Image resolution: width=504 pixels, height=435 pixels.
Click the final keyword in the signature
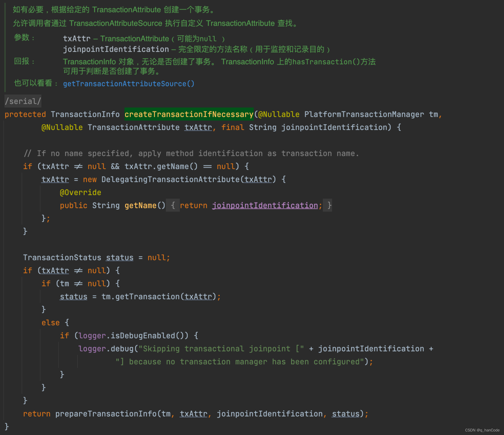point(233,127)
